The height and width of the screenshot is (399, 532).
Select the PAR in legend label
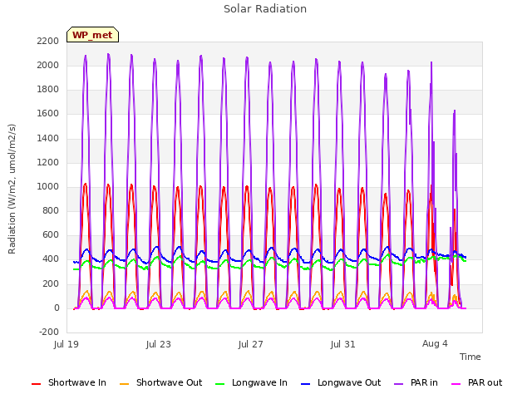pos(424,382)
